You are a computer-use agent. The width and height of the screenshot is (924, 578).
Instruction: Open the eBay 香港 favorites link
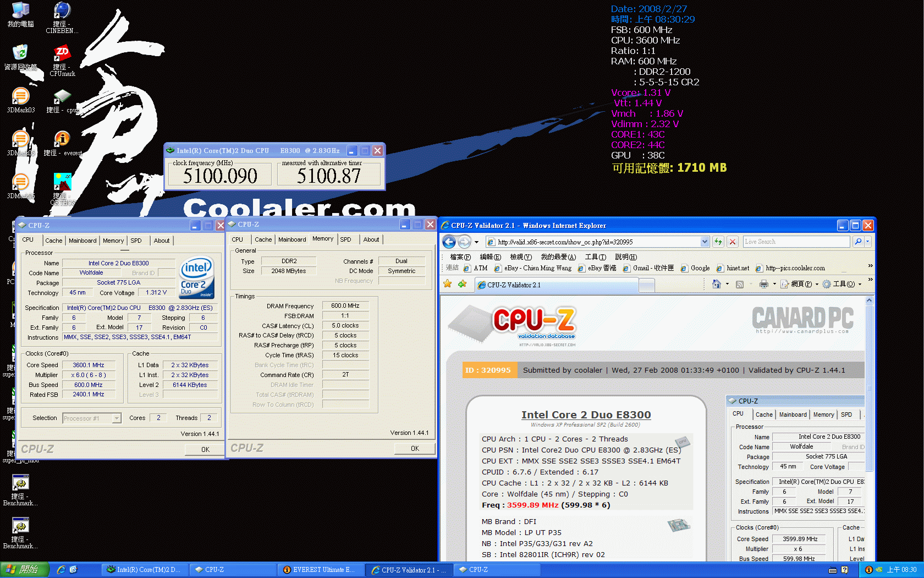tap(597, 268)
